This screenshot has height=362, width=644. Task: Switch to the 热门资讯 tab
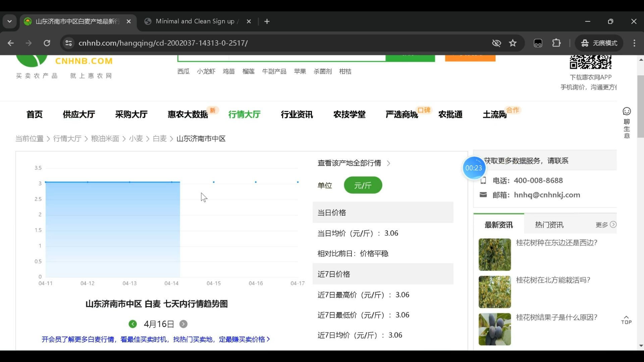(549, 225)
